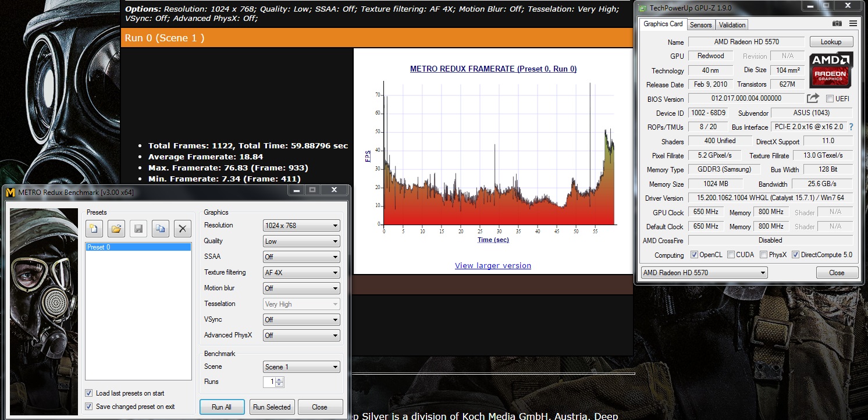Switch to the Sensors tab
This screenshot has height=420, width=868.
coord(700,24)
